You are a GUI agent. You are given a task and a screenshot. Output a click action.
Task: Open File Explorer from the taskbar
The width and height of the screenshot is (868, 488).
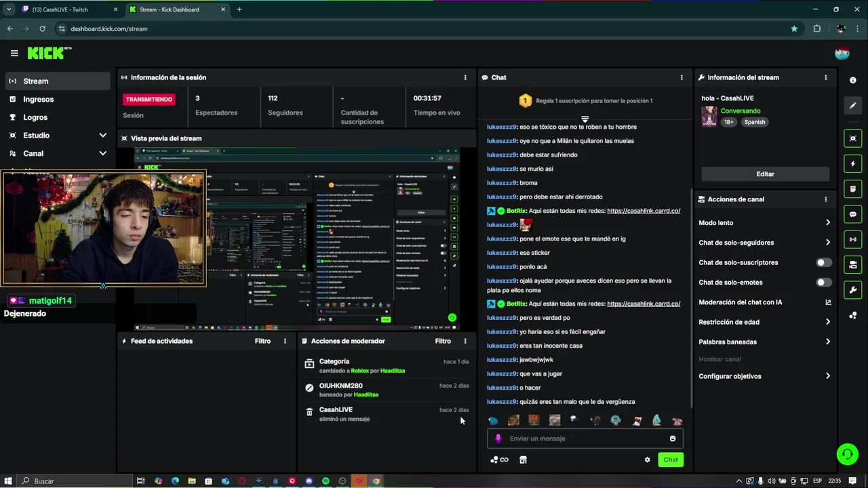[x=192, y=481]
